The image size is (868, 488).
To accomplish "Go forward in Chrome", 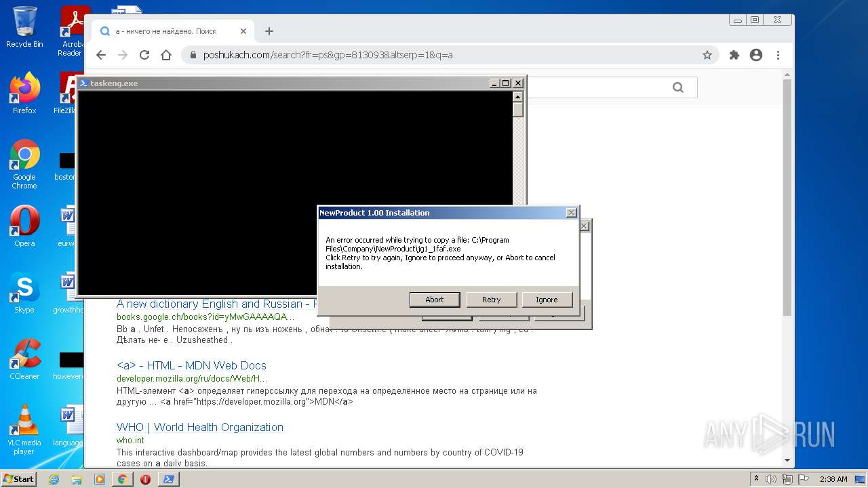I will [123, 55].
